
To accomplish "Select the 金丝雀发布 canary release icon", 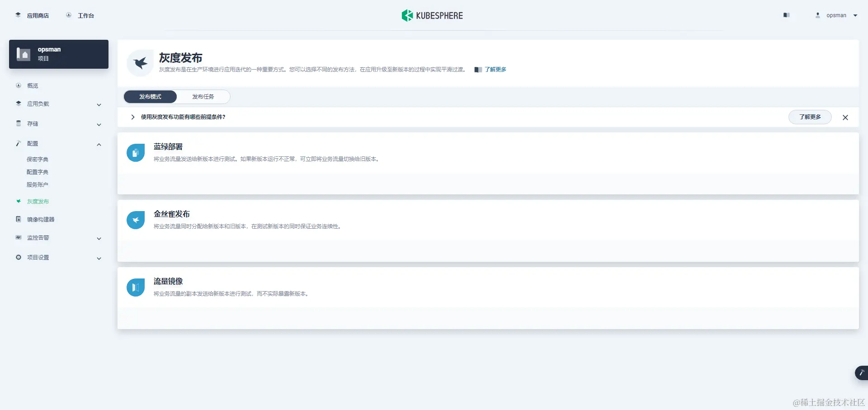I will 135,220.
